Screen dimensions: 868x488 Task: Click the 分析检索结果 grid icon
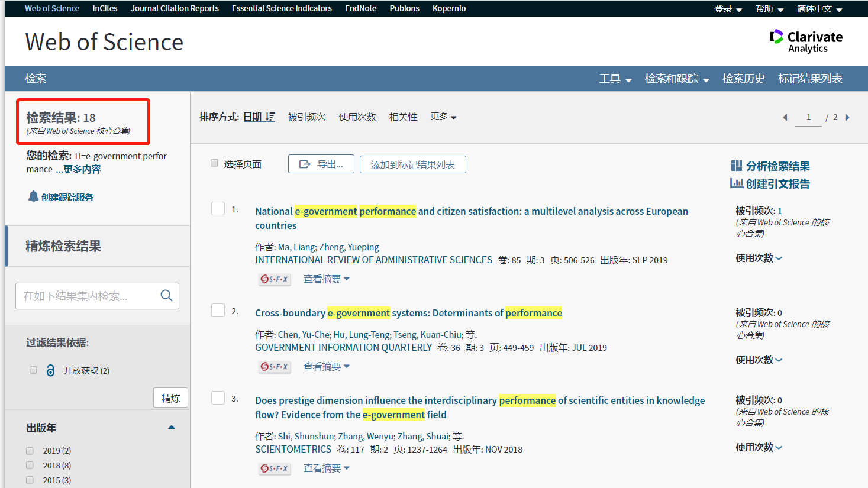tap(737, 166)
